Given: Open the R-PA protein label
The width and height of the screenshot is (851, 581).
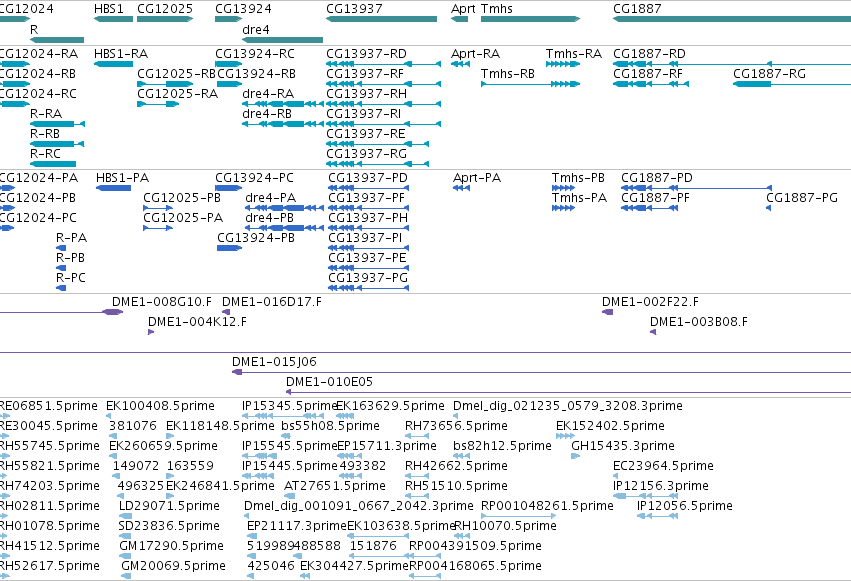Looking at the screenshot, I should click(72, 238).
